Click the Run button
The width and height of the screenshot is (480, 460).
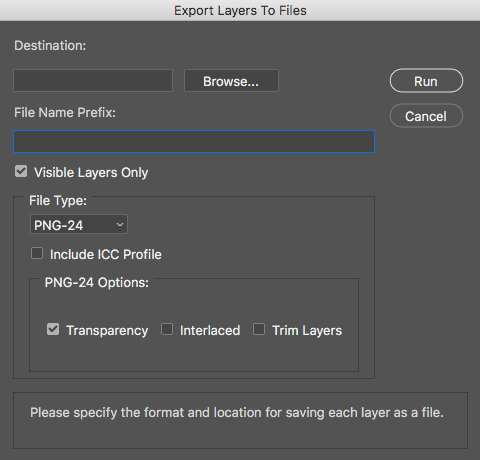point(426,81)
